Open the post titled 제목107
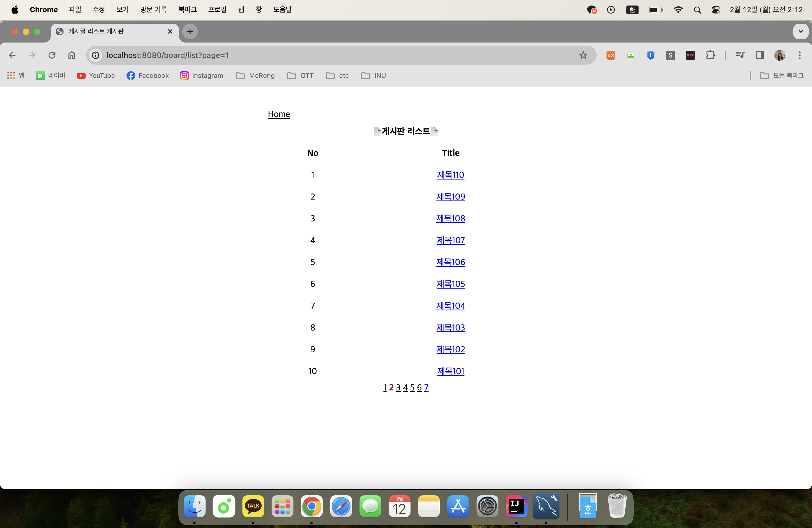812x528 pixels. point(450,241)
